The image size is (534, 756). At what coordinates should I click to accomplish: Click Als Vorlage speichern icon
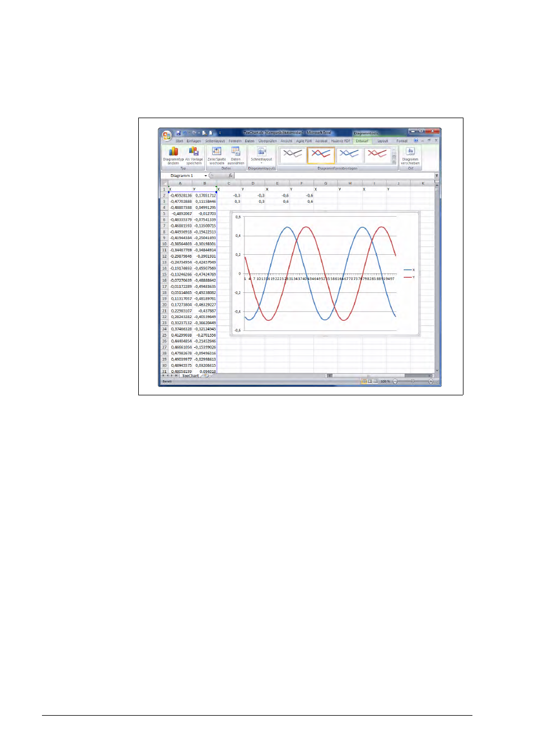coord(194,152)
